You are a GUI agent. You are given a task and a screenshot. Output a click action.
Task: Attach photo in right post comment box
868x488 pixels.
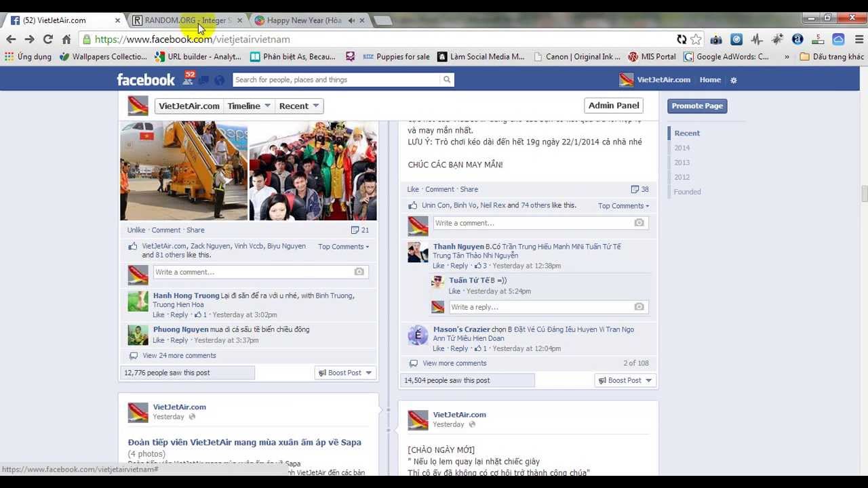click(x=639, y=223)
